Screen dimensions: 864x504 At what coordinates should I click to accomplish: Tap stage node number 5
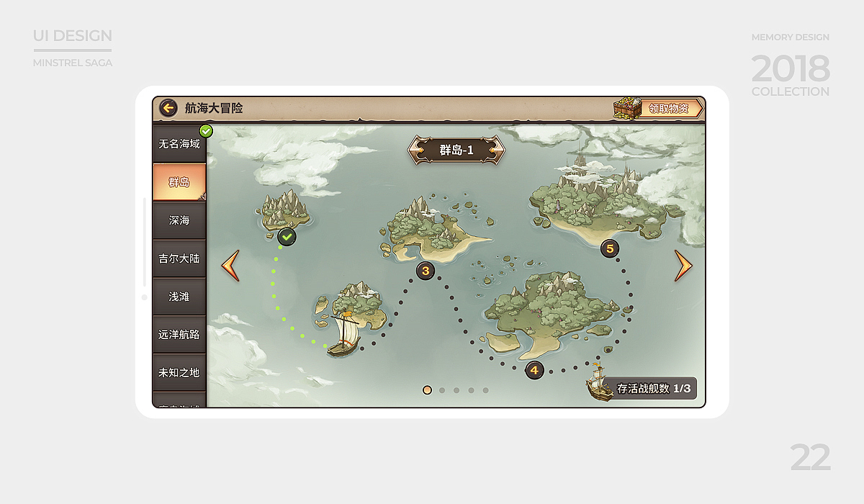[x=610, y=248]
